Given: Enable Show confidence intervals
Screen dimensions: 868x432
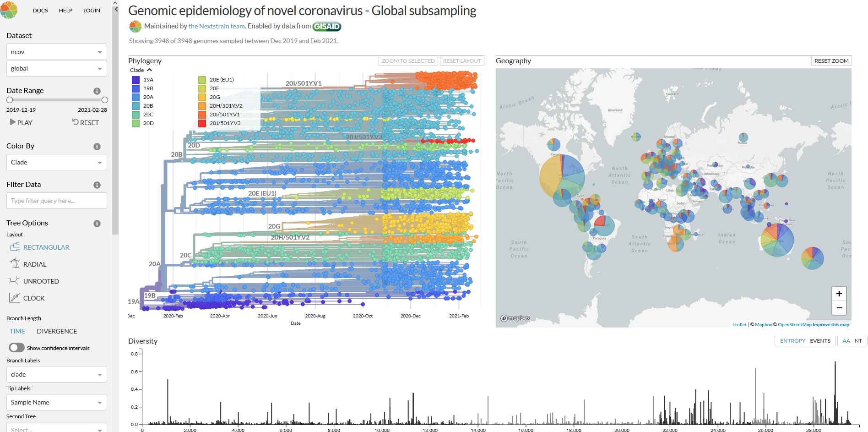Looking at the screenshot, I should point(16,348).
